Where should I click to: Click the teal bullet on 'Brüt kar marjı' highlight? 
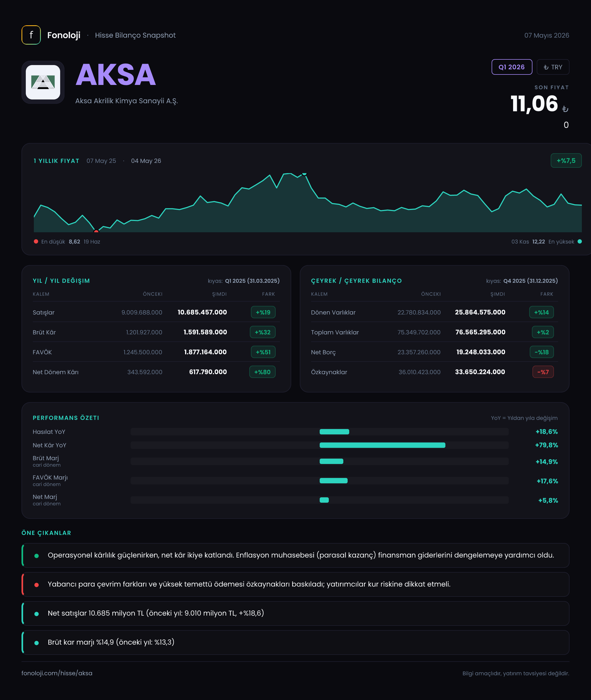pos(37,643)
